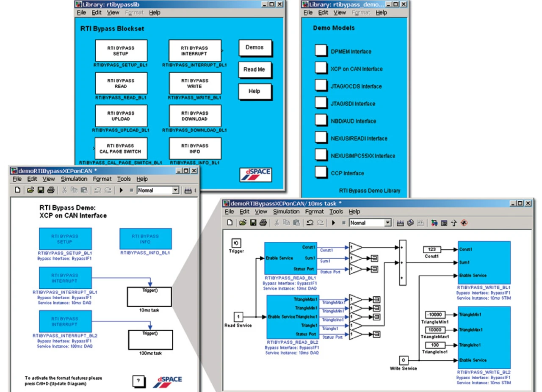This screenshot has height=392, width=542.
Task: Open Edit menu in rtibypasslib library window
Action: [97, 12]
